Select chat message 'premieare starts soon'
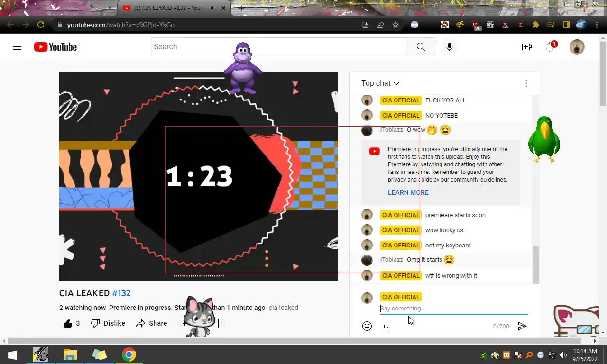Image resolution: width=607 pixels, height=364 pixels. pos(455,215)
